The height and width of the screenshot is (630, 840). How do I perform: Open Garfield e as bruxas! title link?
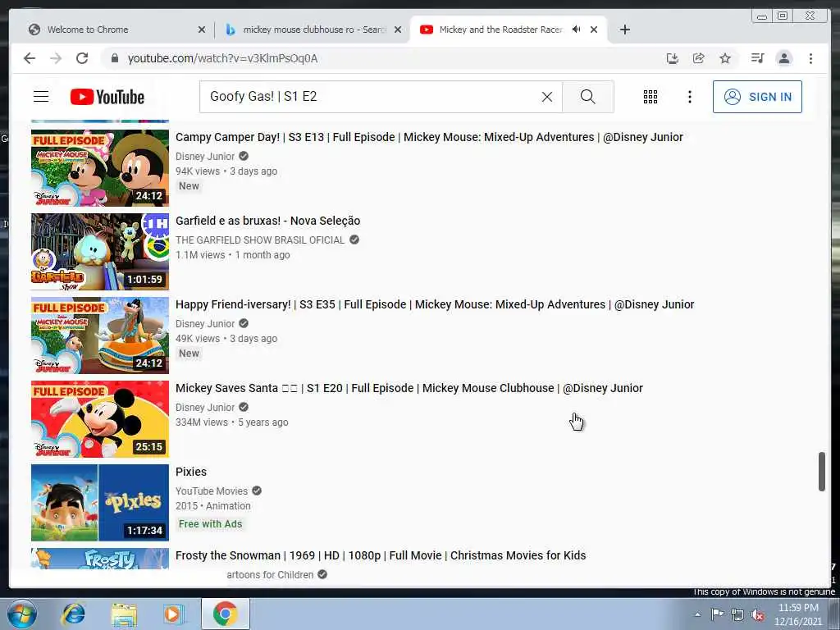268,221
